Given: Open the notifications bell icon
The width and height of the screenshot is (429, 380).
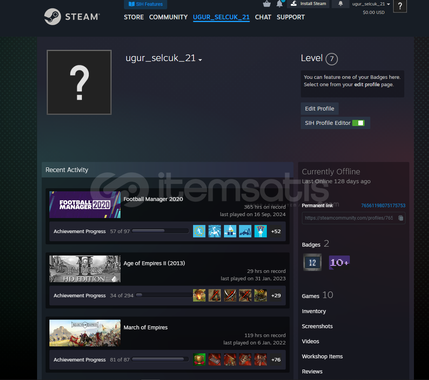Looking at the screenshot, I should (x=279, y=4).
